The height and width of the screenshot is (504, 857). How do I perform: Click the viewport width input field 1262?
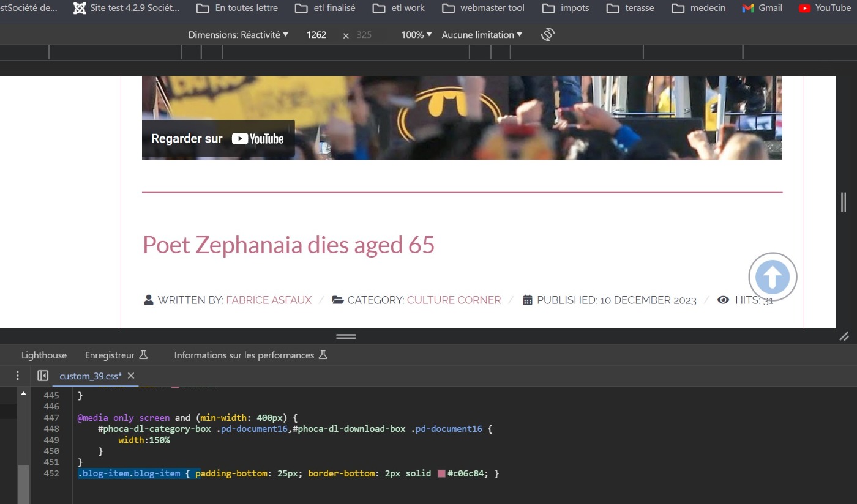click(x=316, y=35)
